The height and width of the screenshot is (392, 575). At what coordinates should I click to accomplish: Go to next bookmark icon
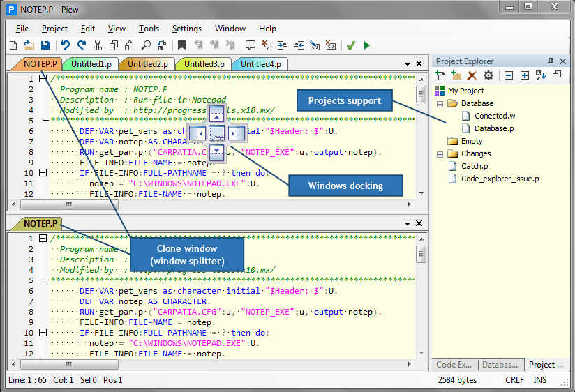click(214, 45)
